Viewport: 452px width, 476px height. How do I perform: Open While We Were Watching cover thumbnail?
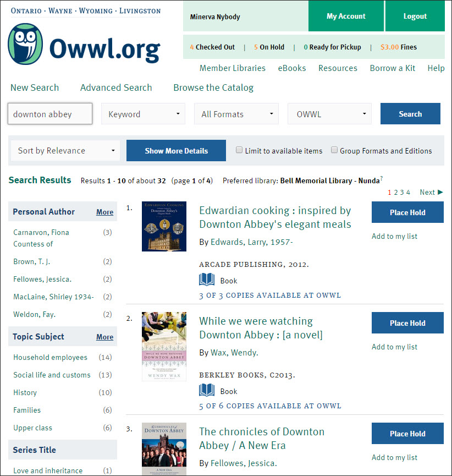pos(164,346)
